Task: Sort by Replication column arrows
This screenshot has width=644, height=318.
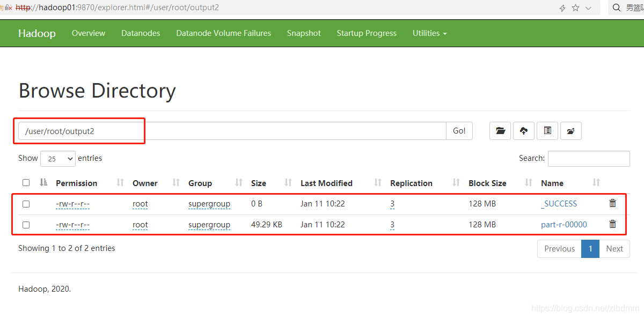Action: (x=456, y=183)
